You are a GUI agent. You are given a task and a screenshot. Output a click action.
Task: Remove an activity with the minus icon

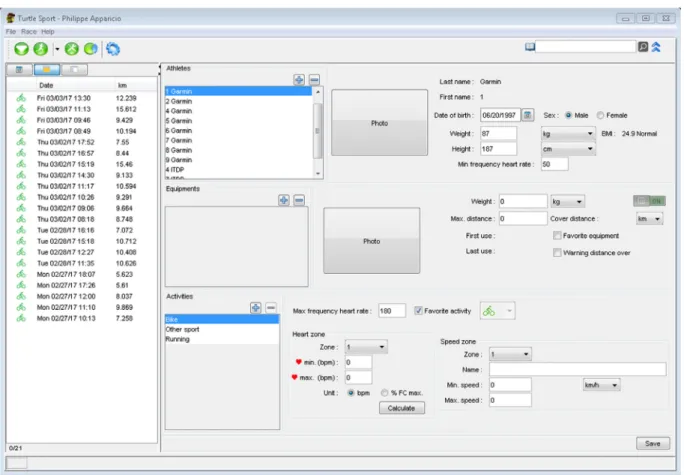(271, 308)
